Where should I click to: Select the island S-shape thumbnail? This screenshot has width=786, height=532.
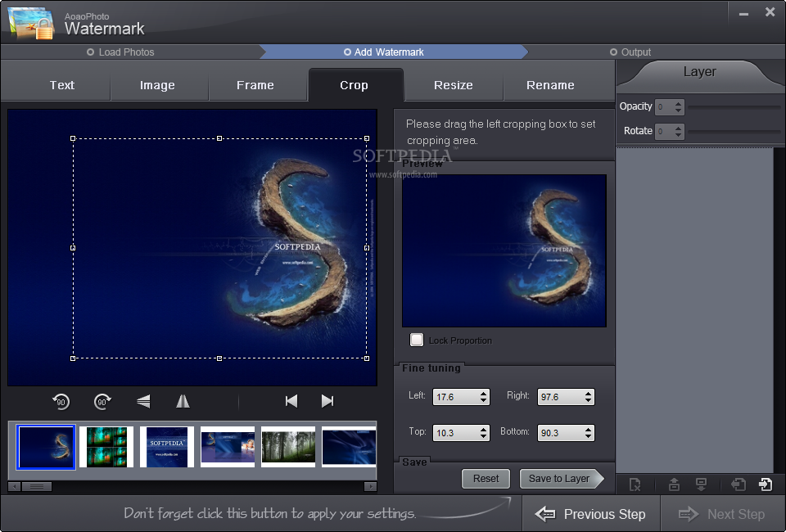click(x=46, y=447)
